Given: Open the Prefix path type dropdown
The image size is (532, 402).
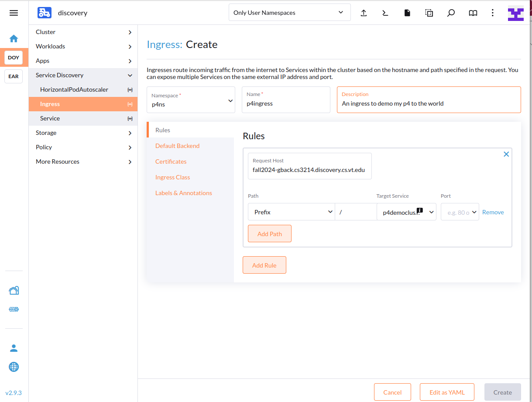Looking at the screenshot, I should click(291, 212).
